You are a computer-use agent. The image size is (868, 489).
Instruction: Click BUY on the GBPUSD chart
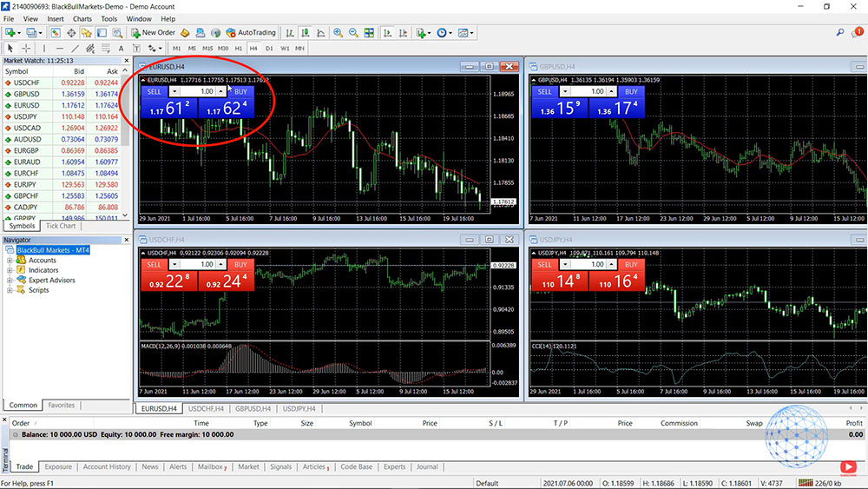[x=631, y=91]
